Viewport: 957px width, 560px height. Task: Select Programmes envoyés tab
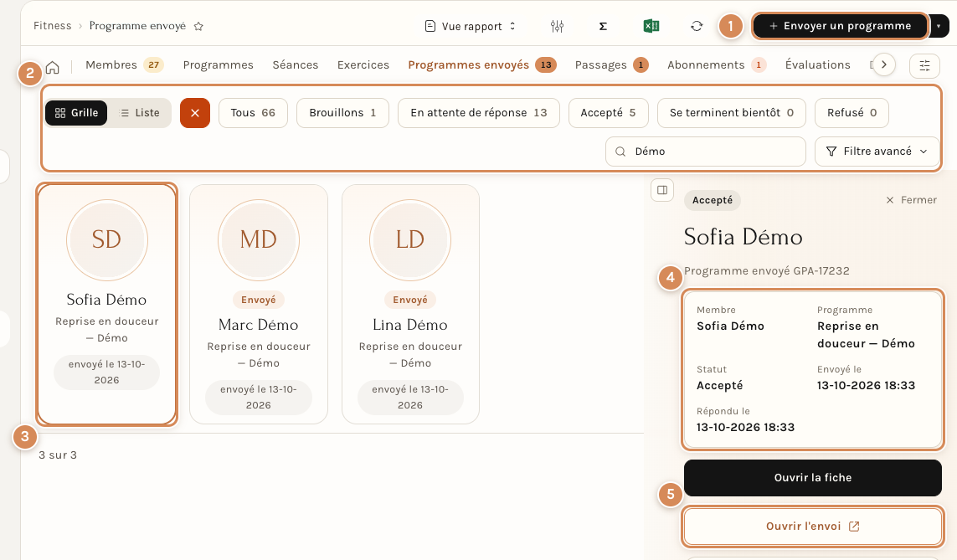point(481,64)
